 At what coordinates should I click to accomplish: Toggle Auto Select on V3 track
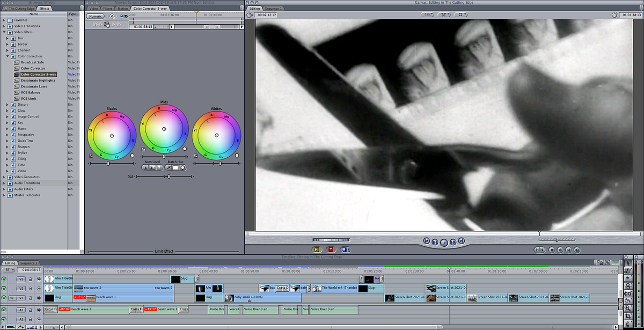39,279
